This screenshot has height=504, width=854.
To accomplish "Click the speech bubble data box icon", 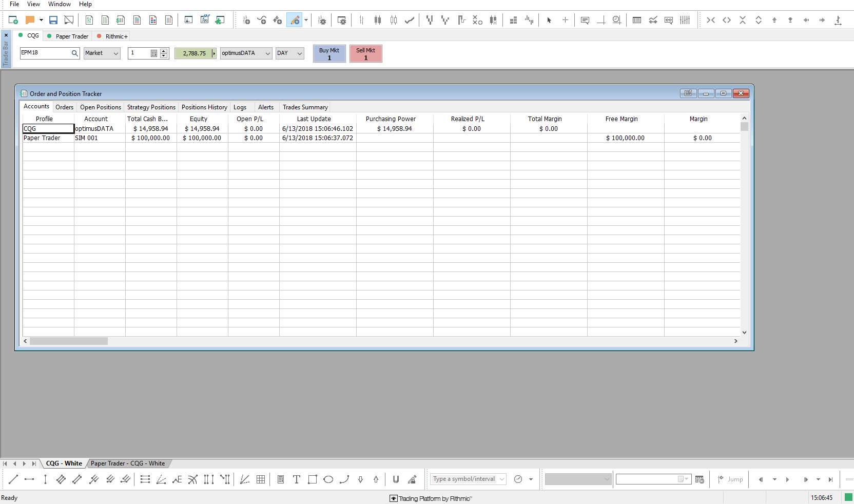I will pyautogui.click(x=585, y=20).
